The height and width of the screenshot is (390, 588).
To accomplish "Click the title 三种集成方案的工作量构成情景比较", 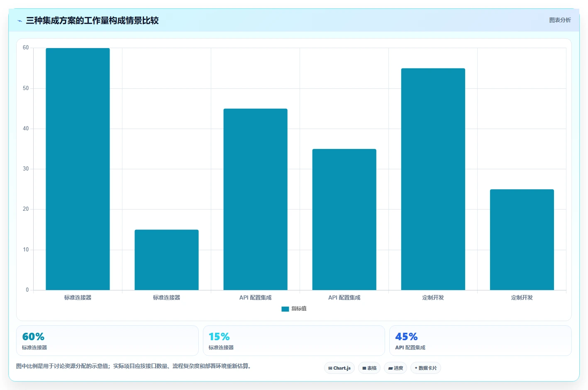I will [92, 21].
